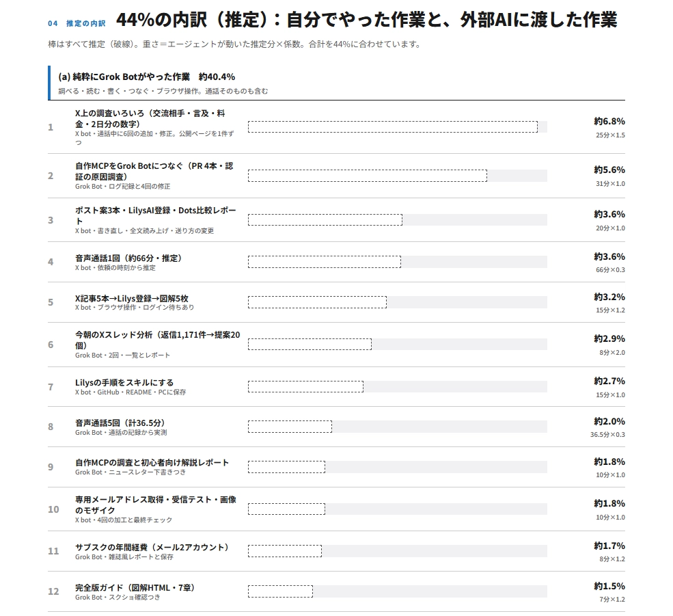Viewport: 673px width, 616px height.
Task: Click the dashed bar for 今朝のXスレッド分析 row
Action: point(310,344)
